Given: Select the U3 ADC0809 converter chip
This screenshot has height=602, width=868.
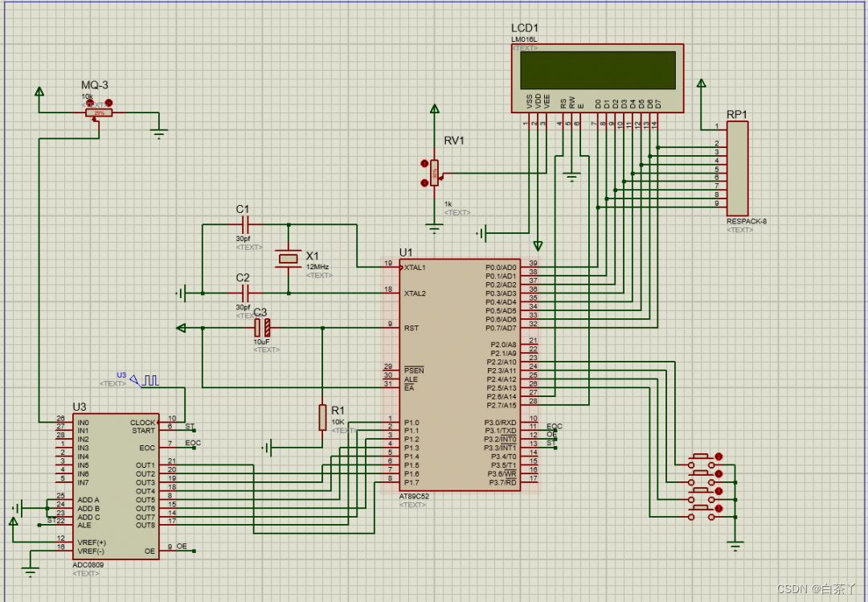Looking at the screenshot, I should click(x=116, y=486).
